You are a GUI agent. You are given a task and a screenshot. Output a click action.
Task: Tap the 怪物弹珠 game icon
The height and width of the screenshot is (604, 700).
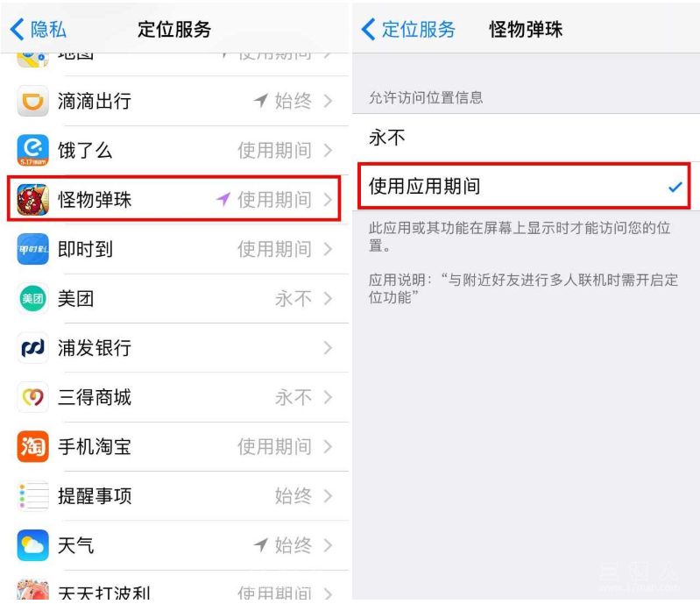[x=33, y=199]
